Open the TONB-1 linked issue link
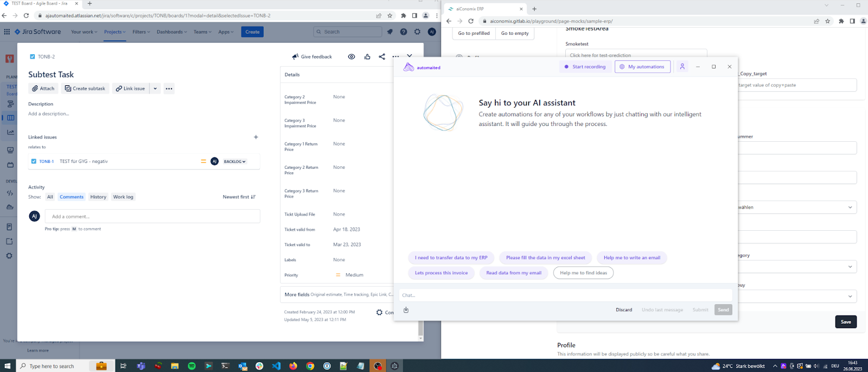This screenshot has width=868, height=372. pos(47,161)
